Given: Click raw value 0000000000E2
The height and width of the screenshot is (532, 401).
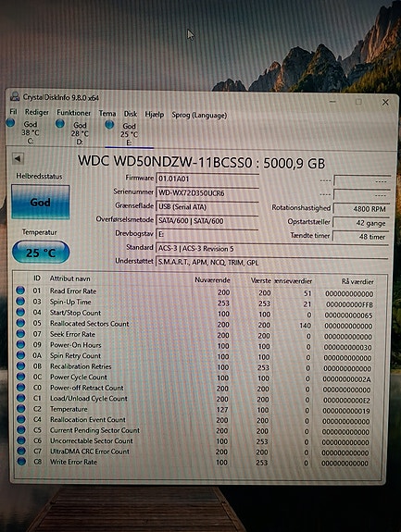Looking at the screenshot, I should point(346,401).
